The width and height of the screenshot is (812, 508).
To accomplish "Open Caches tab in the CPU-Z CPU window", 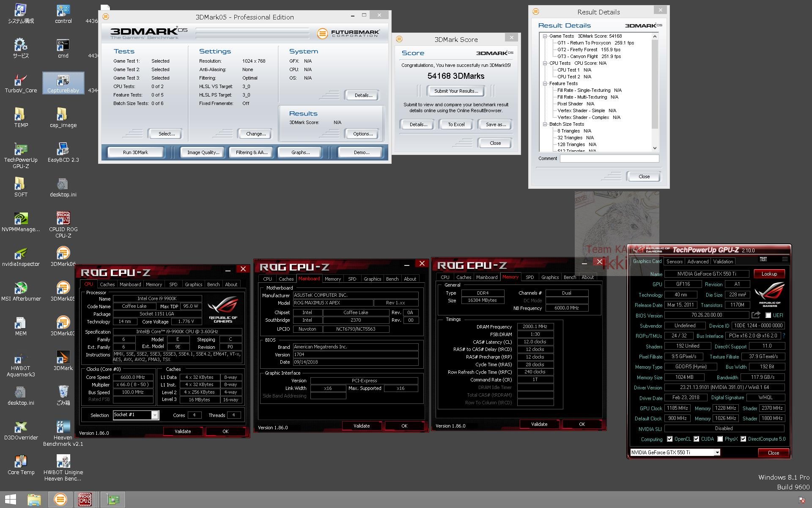I will (x=107, y=284).
